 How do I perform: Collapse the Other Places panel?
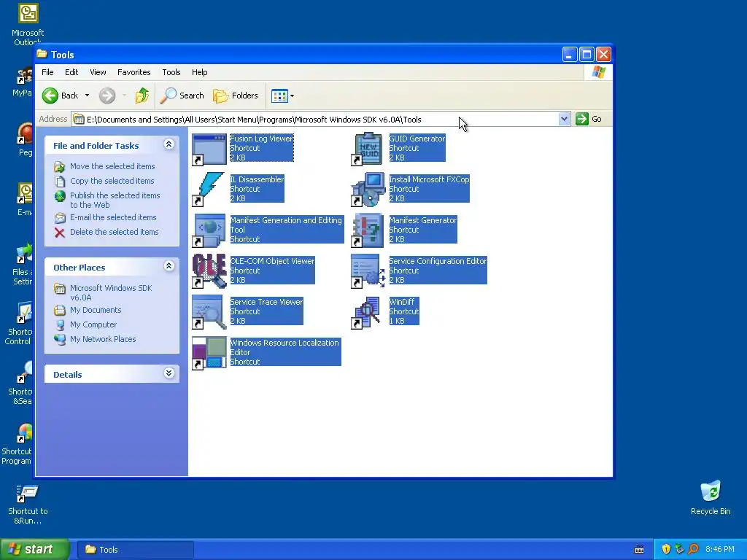click(169, 266)
